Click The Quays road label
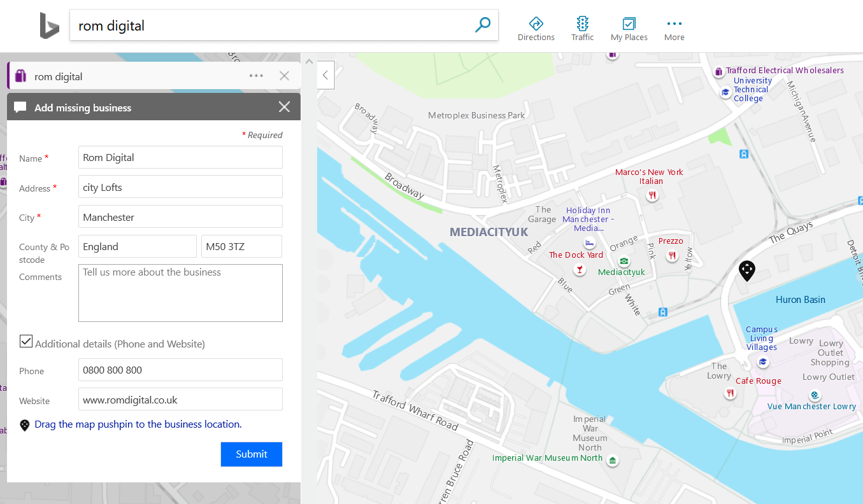 click(x=791, y=233)
